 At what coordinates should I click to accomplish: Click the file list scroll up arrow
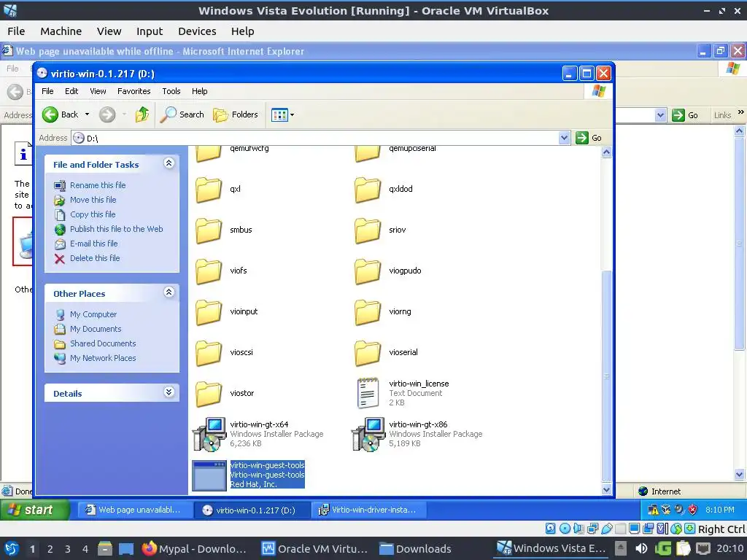[606, 152]
